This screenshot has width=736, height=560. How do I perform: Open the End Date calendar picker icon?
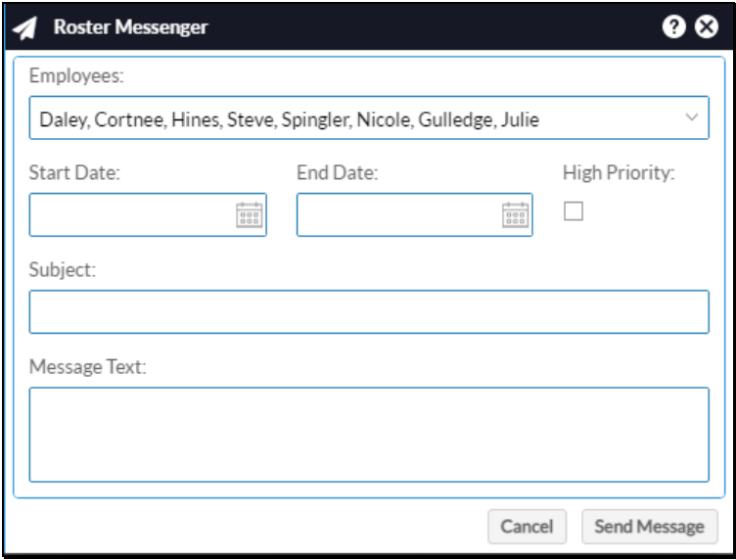516,215
